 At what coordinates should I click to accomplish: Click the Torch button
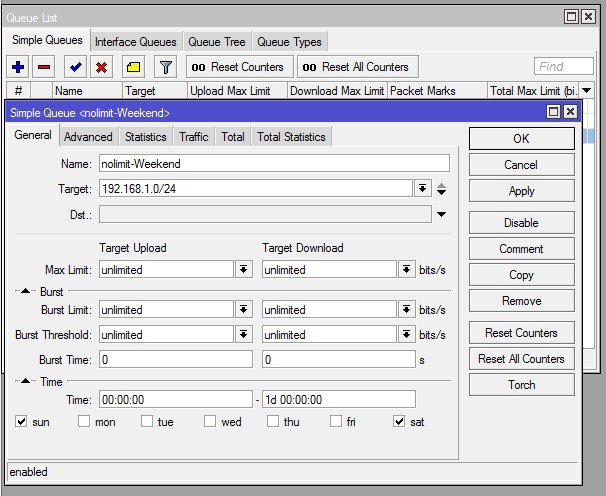521,384
